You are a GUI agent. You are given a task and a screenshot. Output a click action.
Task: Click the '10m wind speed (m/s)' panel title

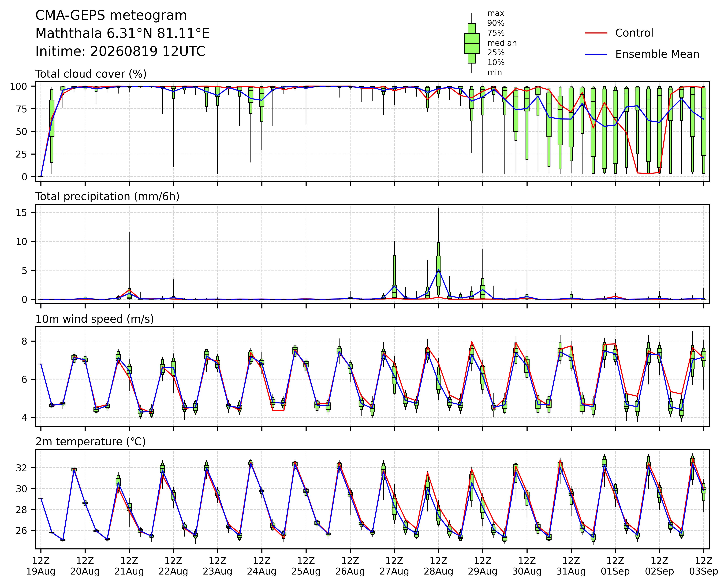point(95,319)
